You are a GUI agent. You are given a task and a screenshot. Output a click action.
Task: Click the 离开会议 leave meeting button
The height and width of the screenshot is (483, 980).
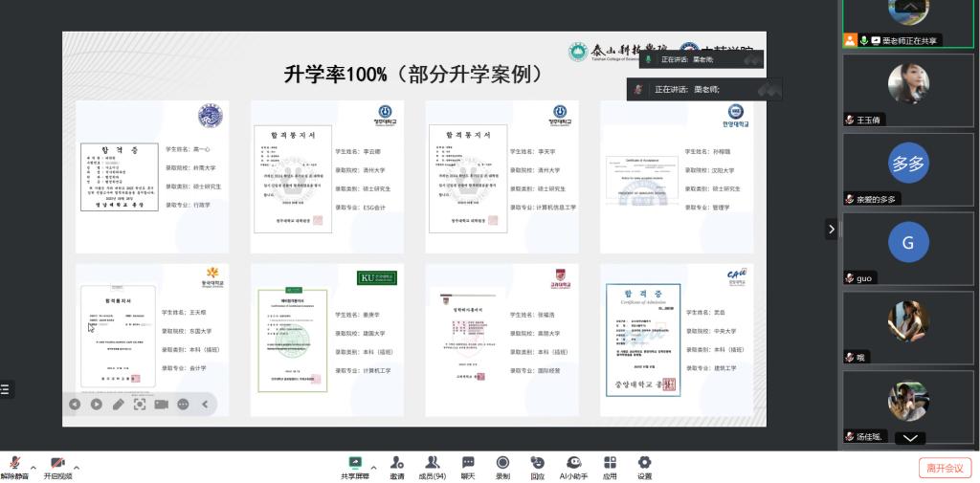pyautogui.click(x=945, y=468)
